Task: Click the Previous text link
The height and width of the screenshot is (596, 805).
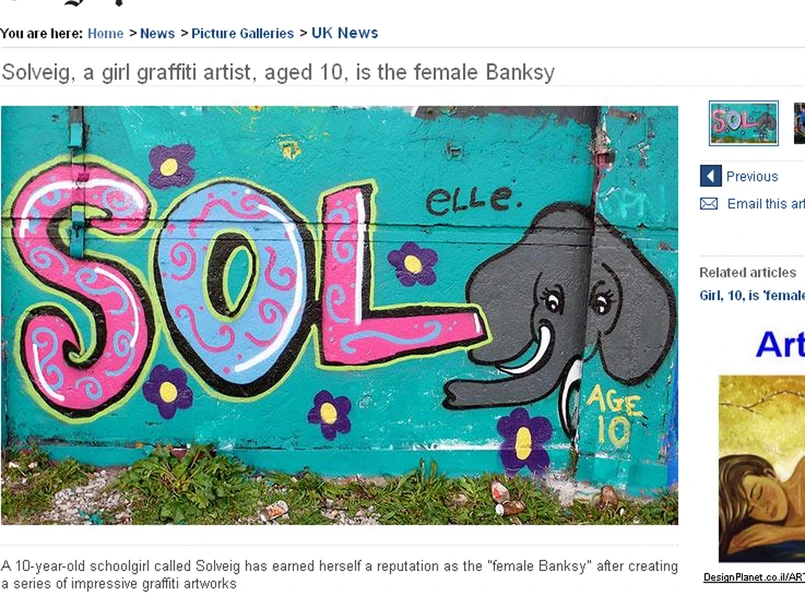Action: click(x=752, y=176)
